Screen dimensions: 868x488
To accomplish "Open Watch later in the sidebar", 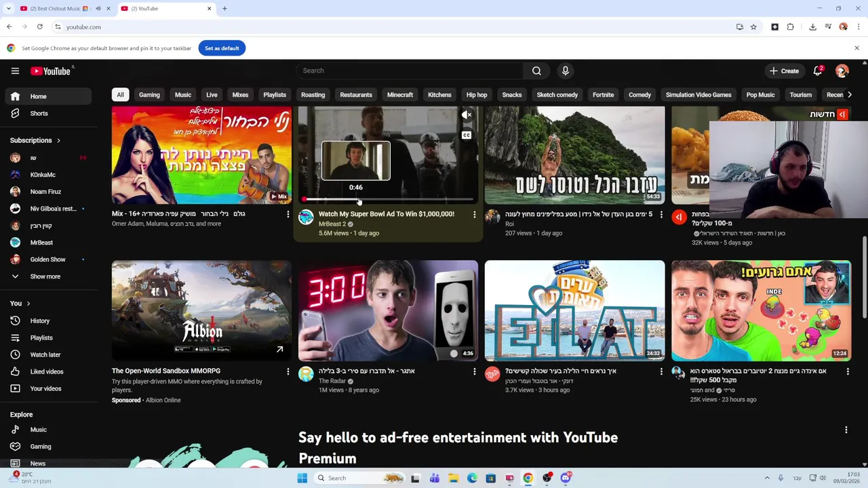I will click(45, 354).
